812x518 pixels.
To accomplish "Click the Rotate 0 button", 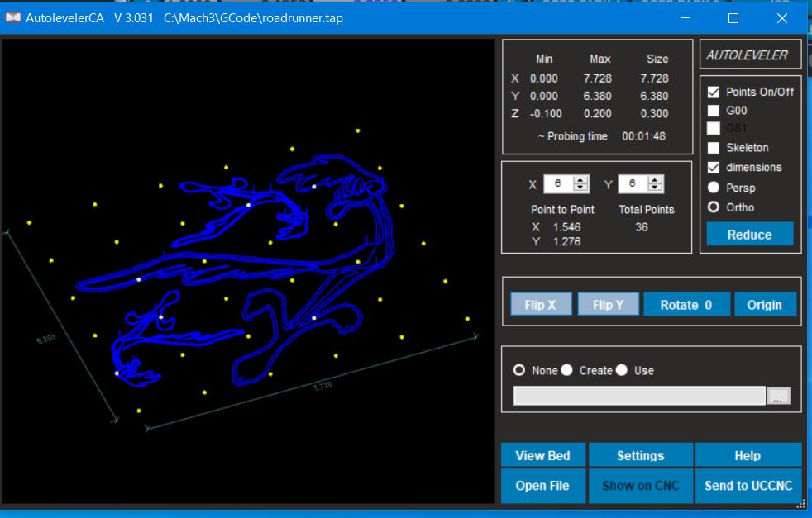I will 686,305.
